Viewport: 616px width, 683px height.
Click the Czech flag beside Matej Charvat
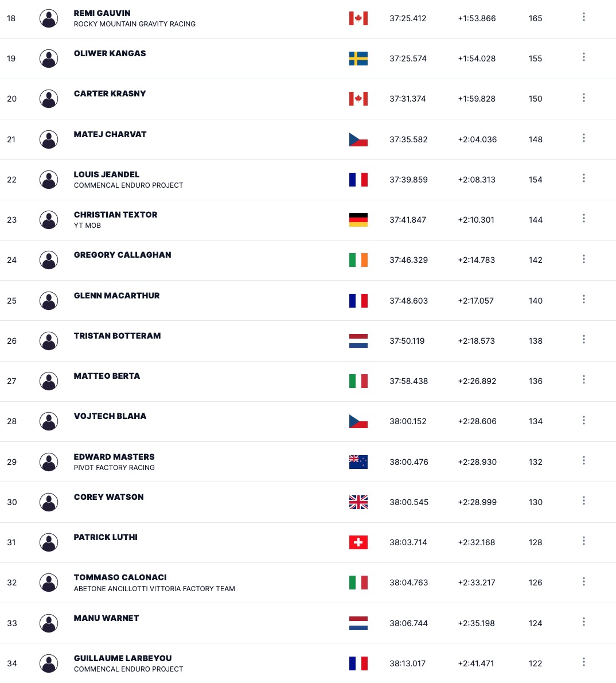click(x=358, y=139)
